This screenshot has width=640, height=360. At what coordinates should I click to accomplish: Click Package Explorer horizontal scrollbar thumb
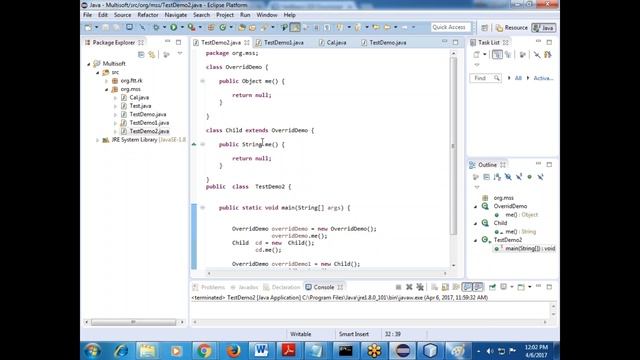(x=133, y=322)
